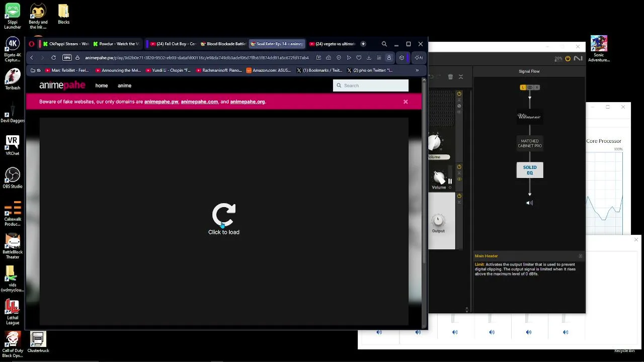The image size is (644, 362).
Task: Open the animepahe home menu item
Action: (102, 85)
